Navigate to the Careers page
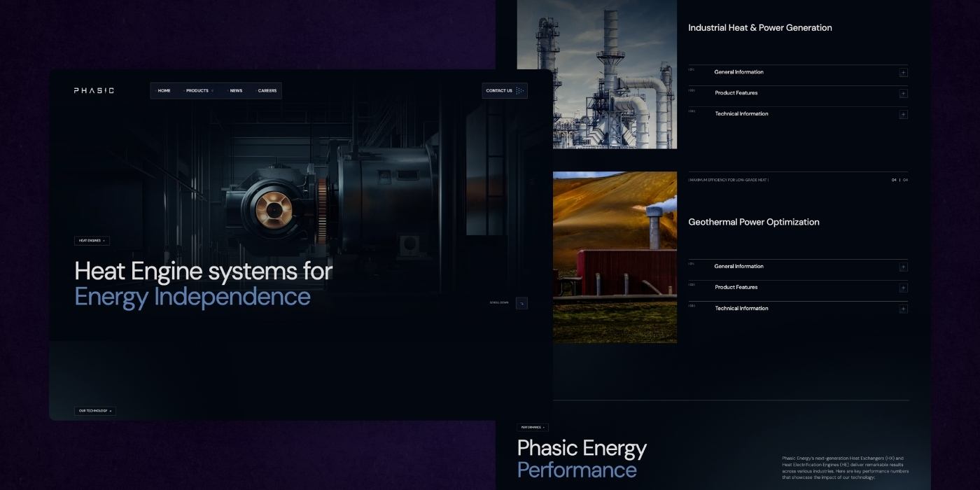Viewport: 980px width, 490px height. [x=267, y=90]
